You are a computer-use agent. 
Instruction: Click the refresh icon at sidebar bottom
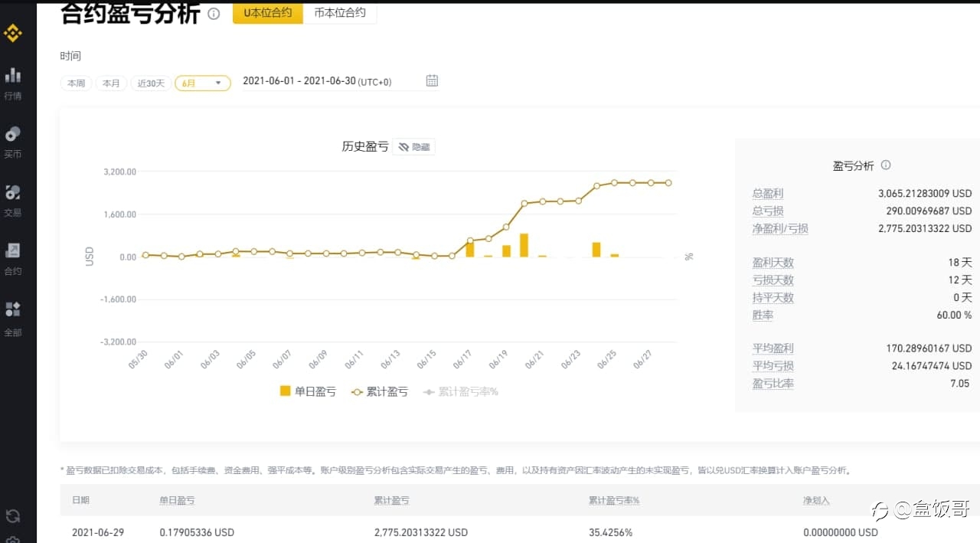coord(13,515)
